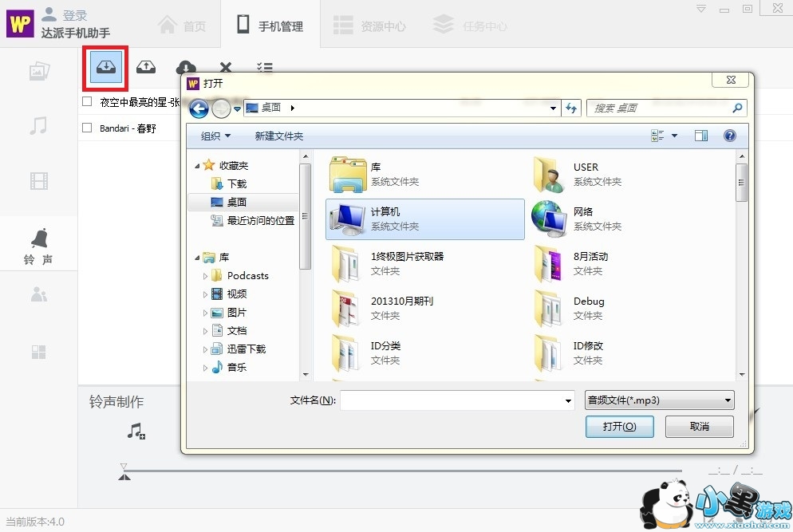Click the ringtone start trim marker

pyautogui.click(x=124, y=467)
